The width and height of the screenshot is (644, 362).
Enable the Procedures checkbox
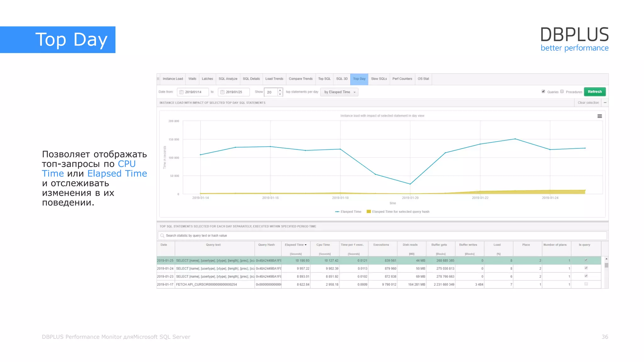[x=562, y=91]
